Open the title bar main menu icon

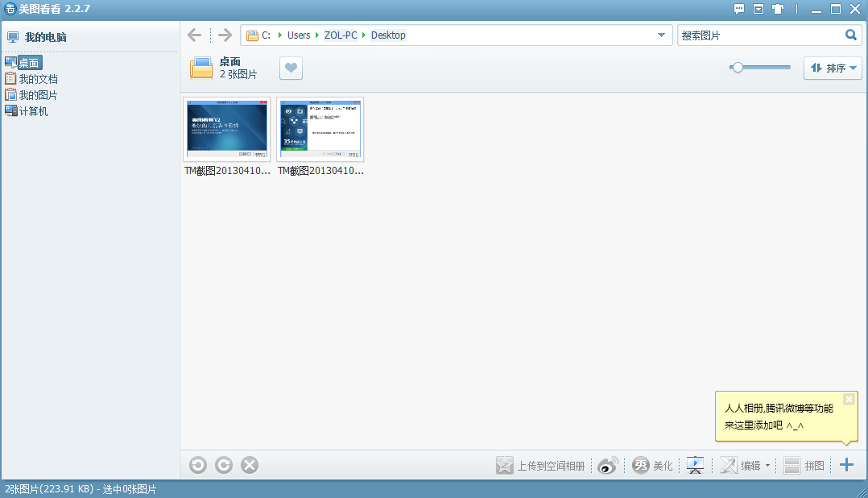point(758,9)
